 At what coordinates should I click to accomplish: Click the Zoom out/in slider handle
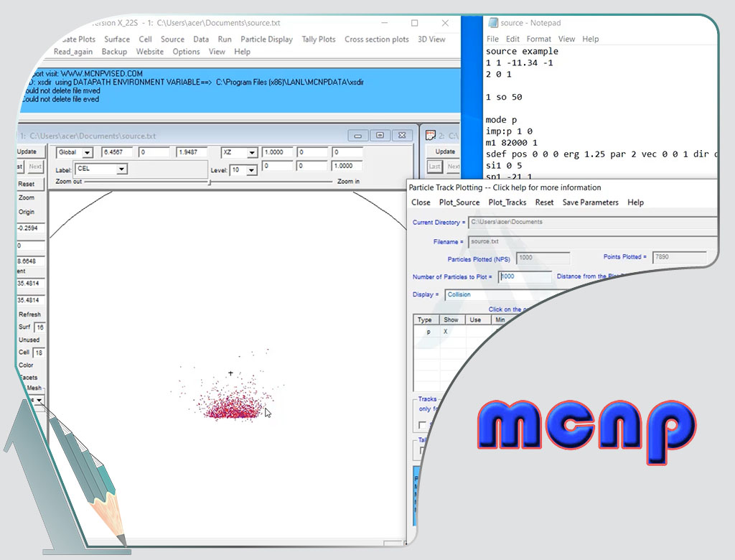coord(209,182)
